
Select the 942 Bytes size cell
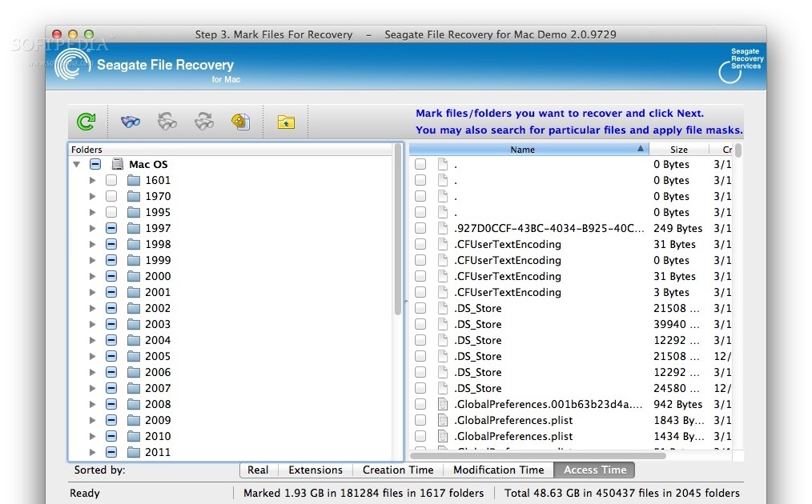(x=678, y=404)
